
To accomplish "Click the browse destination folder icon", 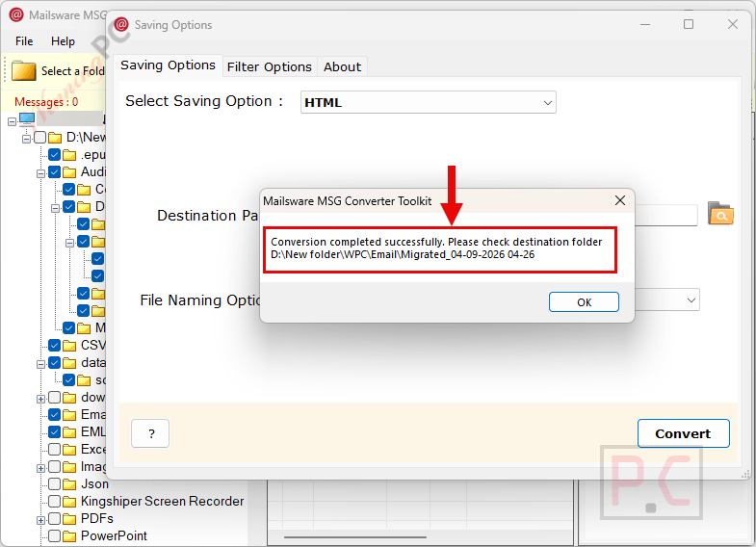I will pos(720,214).
